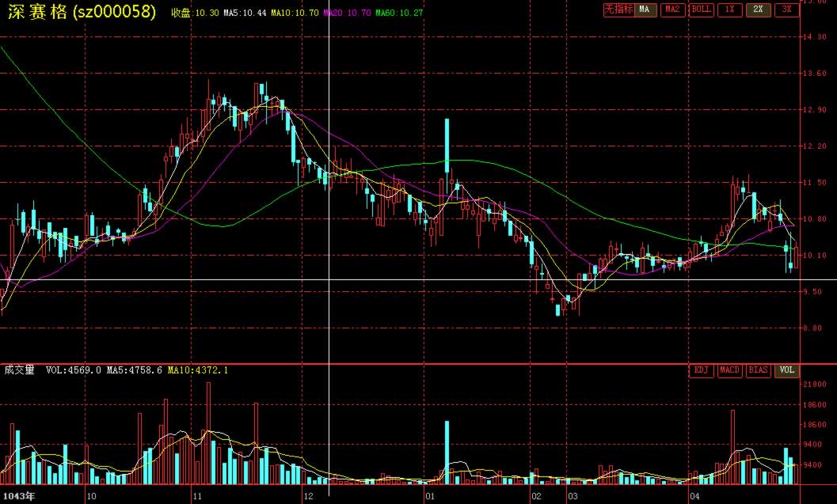
Task: Set chart zoom to 3X
Action: pos(786,9)
